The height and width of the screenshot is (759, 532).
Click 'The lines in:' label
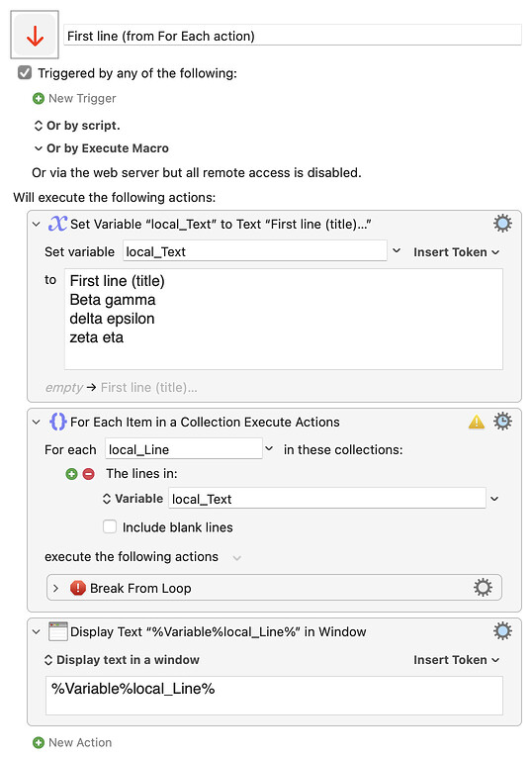click(x=141, y=473)
